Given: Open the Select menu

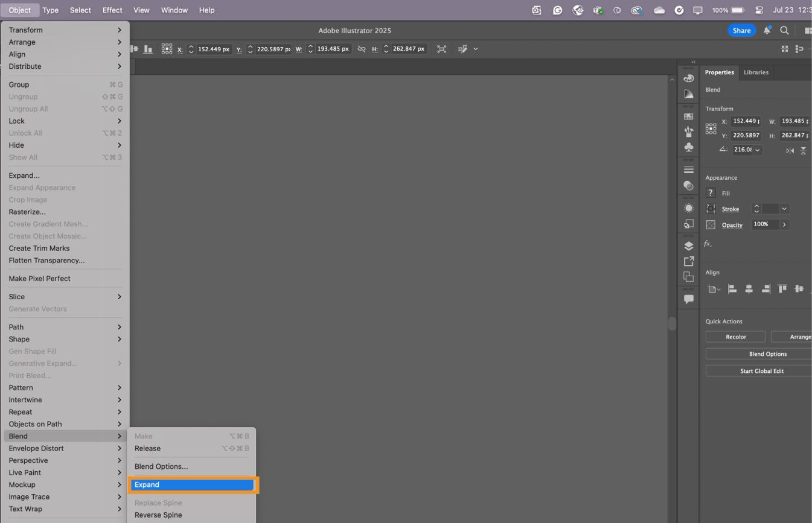Looking at the screenshot, I should click(x=80, y=10).
